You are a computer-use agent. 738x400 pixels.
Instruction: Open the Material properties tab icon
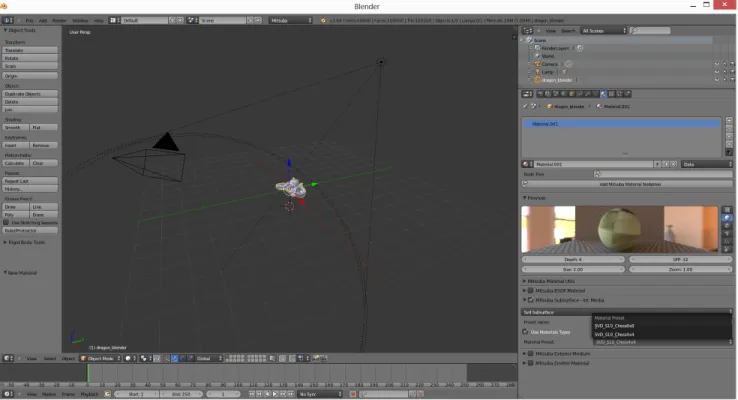603,94
